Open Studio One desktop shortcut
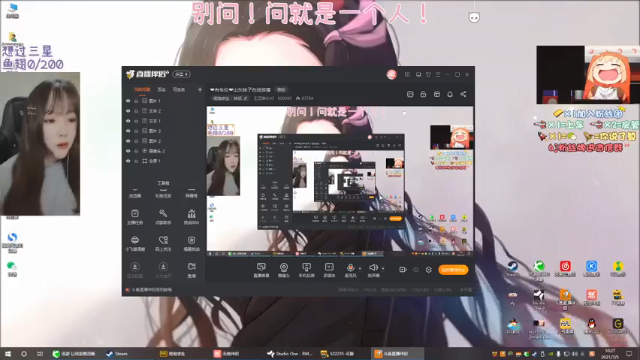The height and width of the screenshot is (360, 640). [x=539, y=299]
